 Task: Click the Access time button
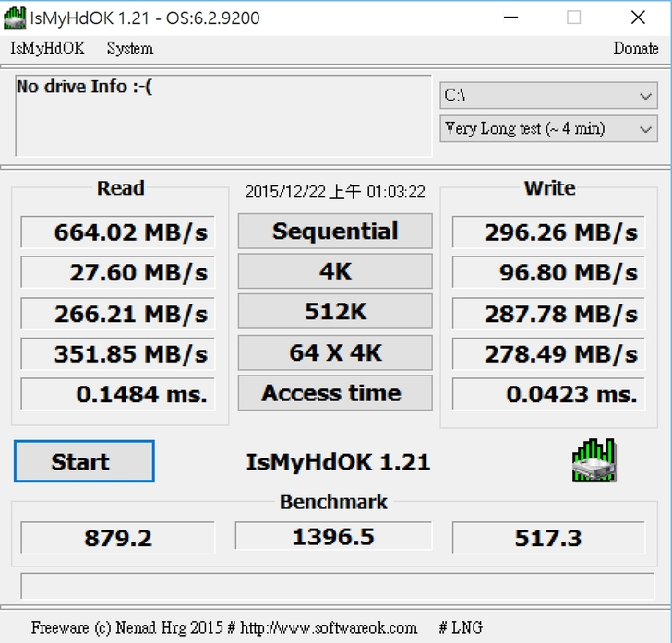(x=335, y=394)
